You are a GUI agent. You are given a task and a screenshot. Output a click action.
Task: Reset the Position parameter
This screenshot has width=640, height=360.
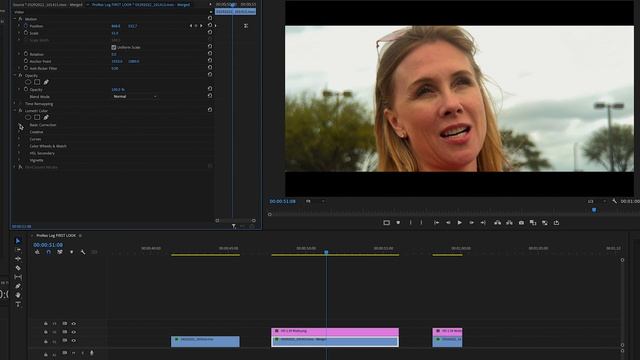tap(210, 25)
